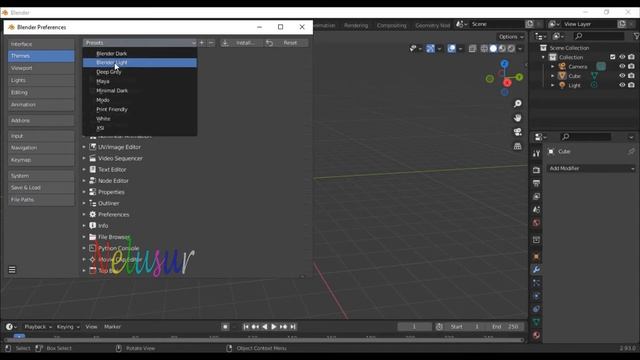Uncheck the Collection exclude checkbox

click(x=613, y=57)
